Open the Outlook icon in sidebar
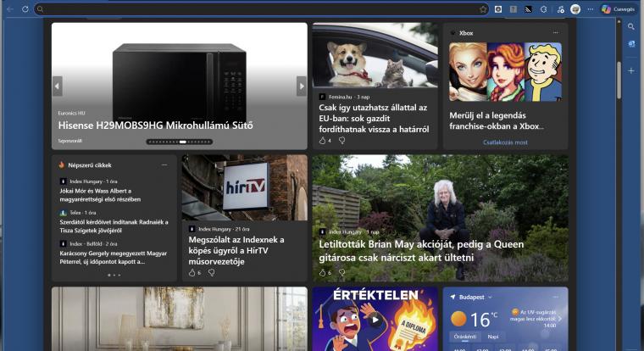The height and width of the screenshot is (351, 644). (x=631, y=44)
